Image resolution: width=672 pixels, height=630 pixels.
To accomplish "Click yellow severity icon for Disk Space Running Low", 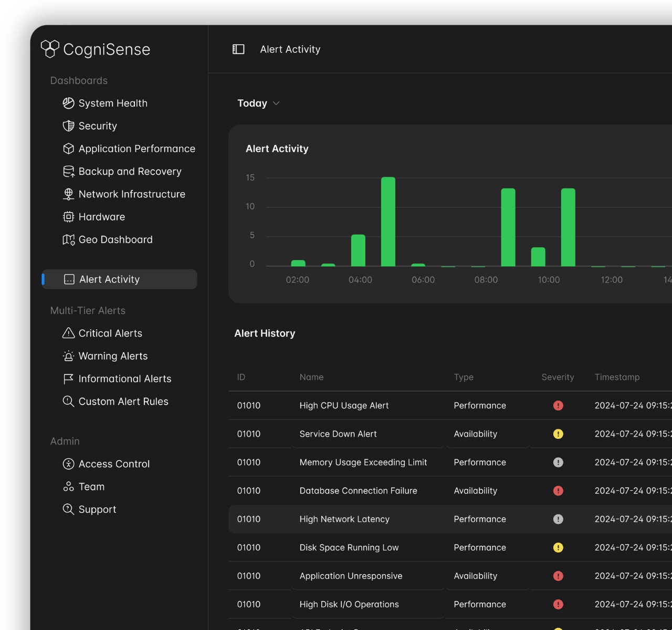I will tap(558, 547).
